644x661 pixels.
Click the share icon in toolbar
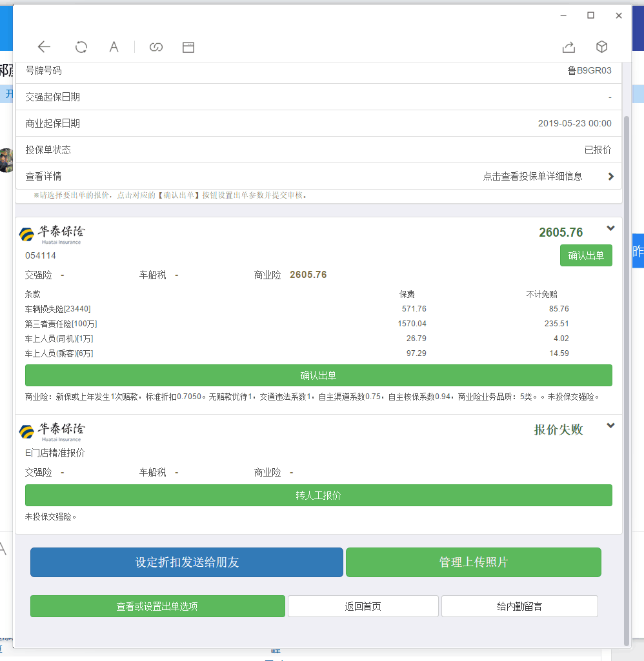click(x=569, y=47)
